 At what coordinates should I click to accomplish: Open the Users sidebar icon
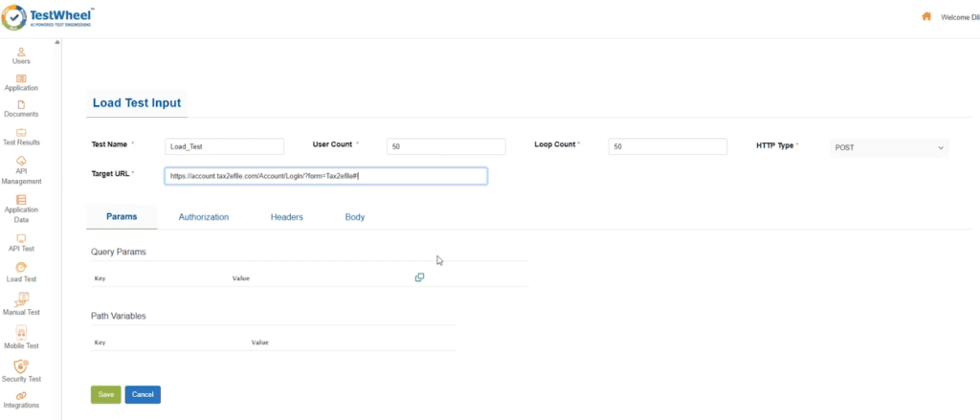click(21, 51)
